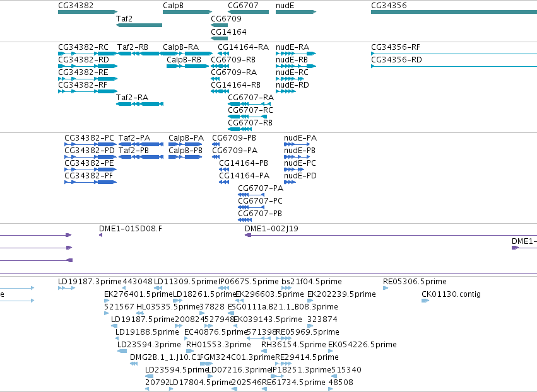Select protein Taf2-PB
This screenshot has height=392, width=537.
[141, 157]
